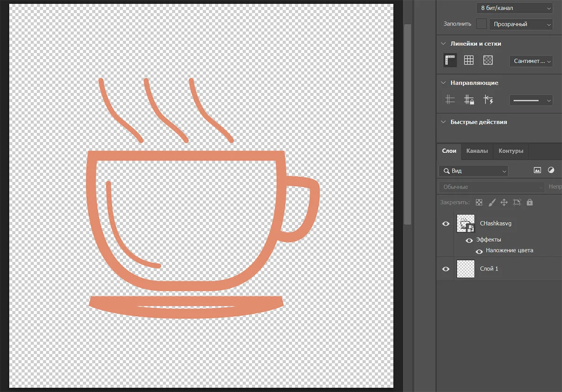
Task: Lock position with the move arrows icon
Action: (504, 202)
